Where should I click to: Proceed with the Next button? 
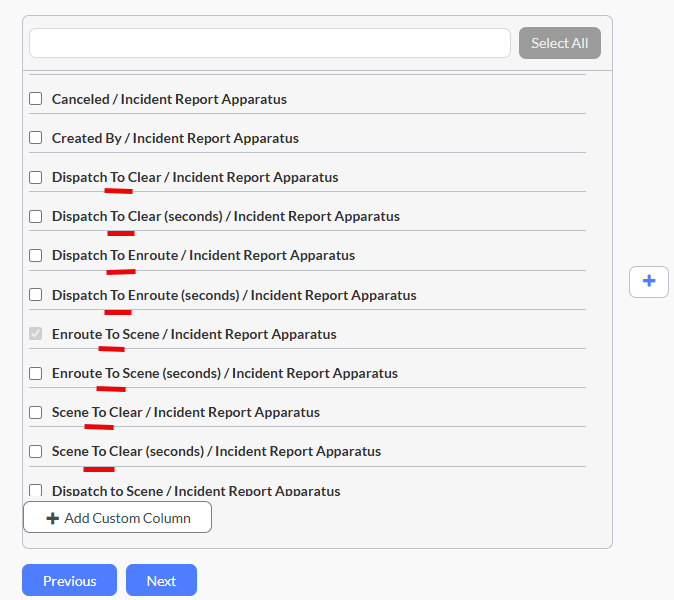tap(161, 581)
